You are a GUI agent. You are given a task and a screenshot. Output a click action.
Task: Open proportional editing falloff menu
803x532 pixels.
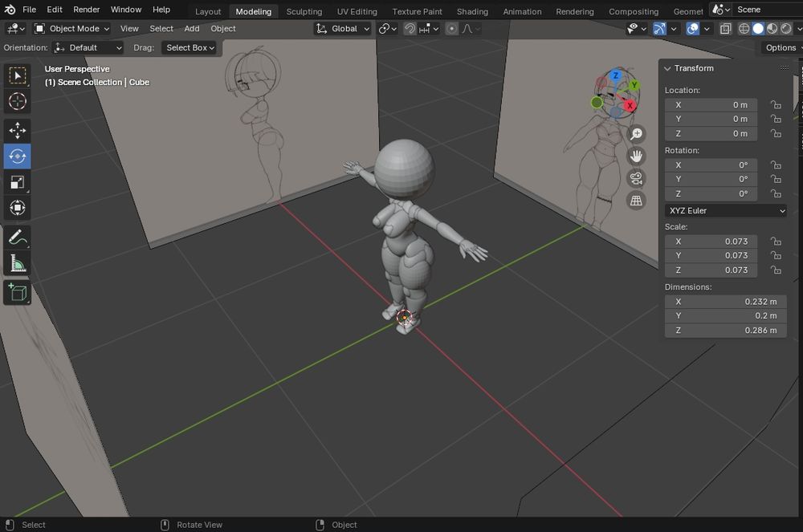(x=470, y=29)
